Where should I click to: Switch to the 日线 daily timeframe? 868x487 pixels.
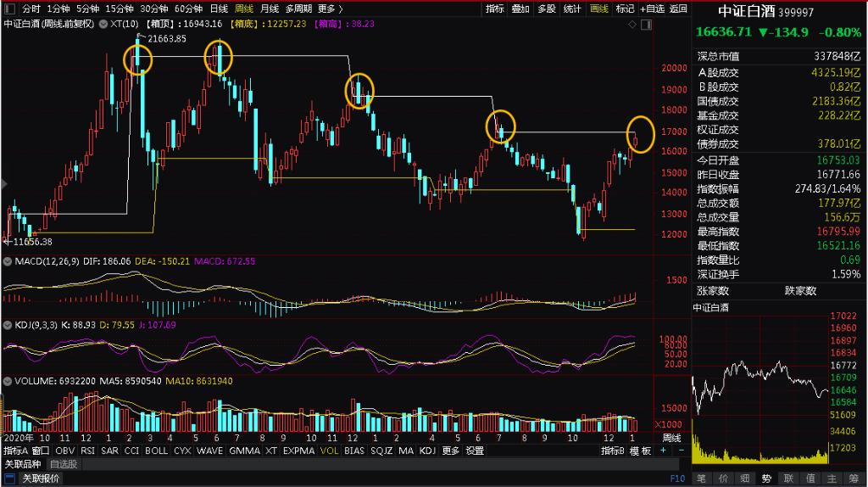click(x=219, y=8)
